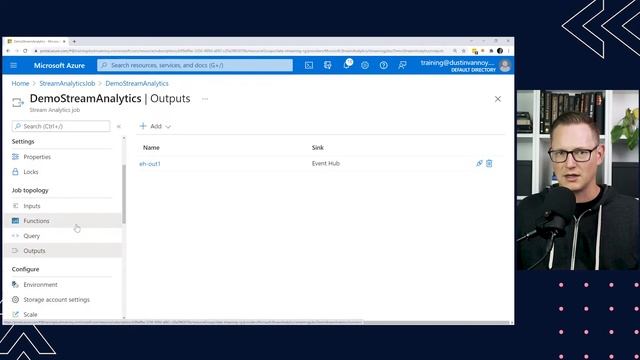Open the browser extensions puzzle icon
640x360 pixels.
[x=491, y=51]
